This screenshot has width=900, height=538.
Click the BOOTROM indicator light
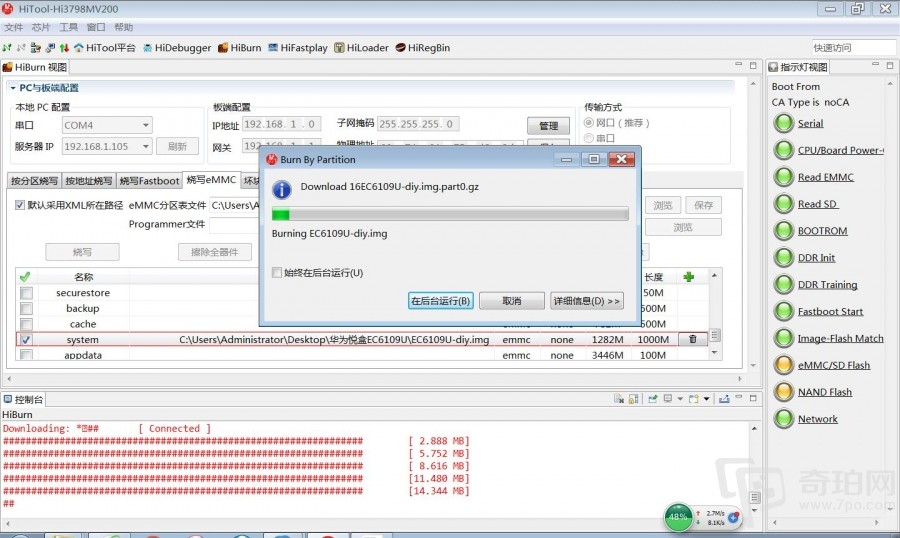(783, 230)
